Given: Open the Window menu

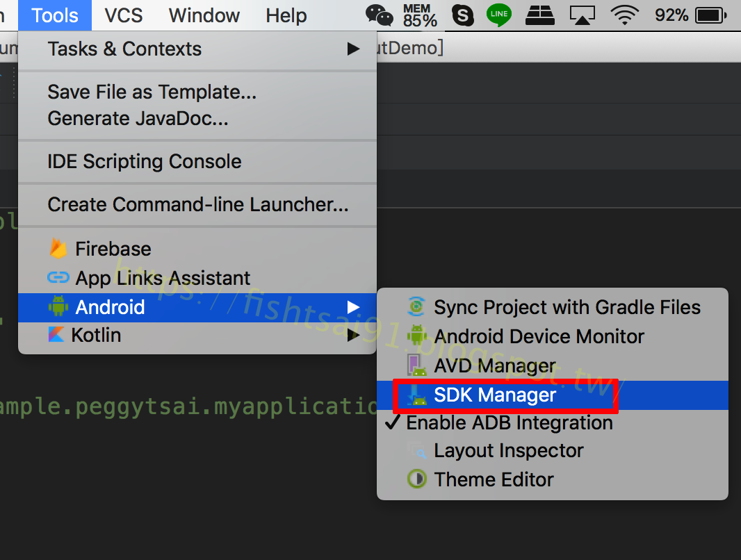Looking at the screenshot, I should (204, 15).
